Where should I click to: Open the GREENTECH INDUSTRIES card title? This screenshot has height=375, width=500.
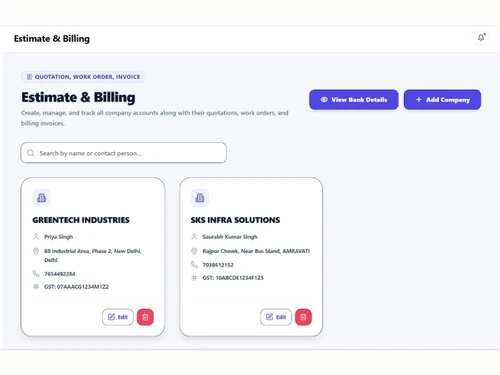click(81, 220)
